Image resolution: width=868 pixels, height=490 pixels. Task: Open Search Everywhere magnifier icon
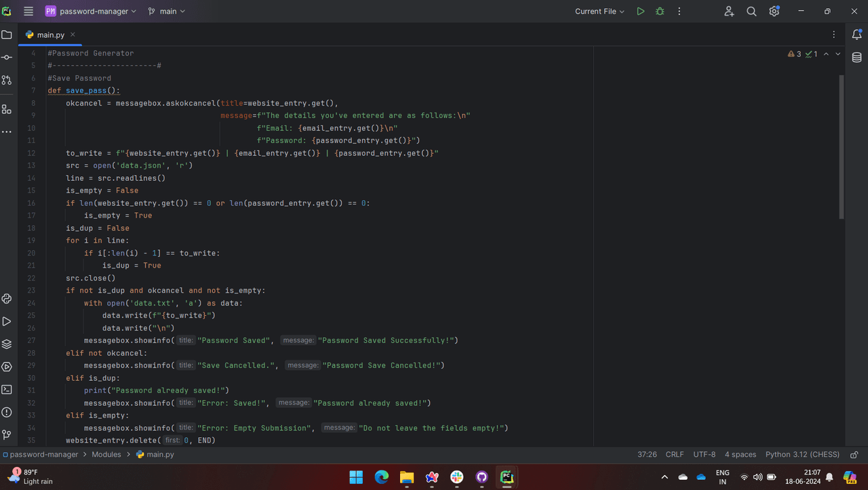(751, 12)
